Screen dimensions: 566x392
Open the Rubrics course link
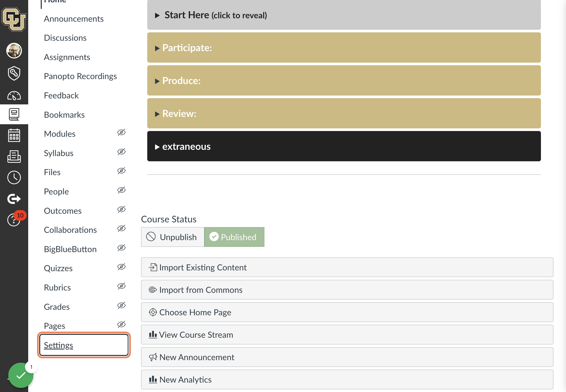point(57,288)
